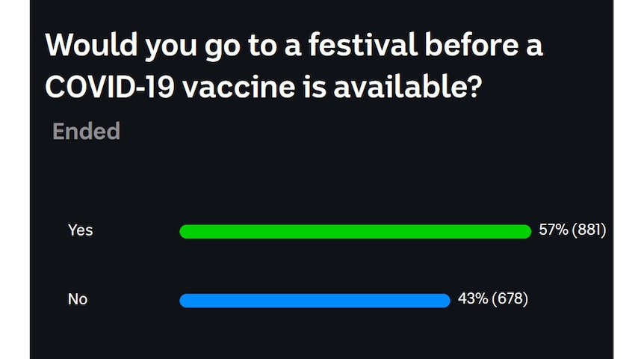Click the word "you" in the question
The height and width of the screenshot is (359, 644).
171,48
